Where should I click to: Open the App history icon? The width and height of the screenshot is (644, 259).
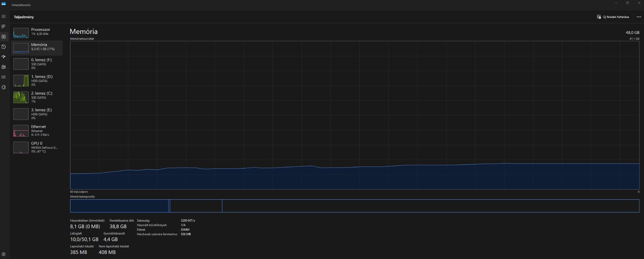pos(4,47)
